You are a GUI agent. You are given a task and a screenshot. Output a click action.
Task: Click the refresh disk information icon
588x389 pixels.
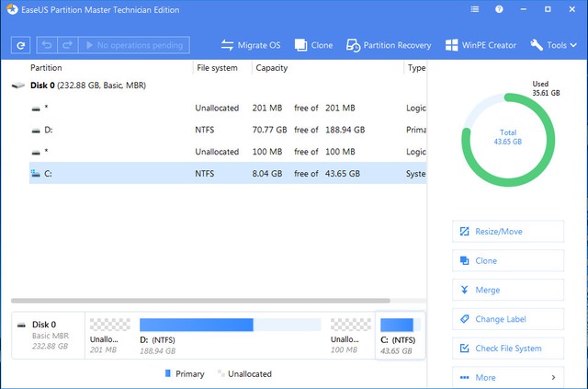(x=20, y=45)
